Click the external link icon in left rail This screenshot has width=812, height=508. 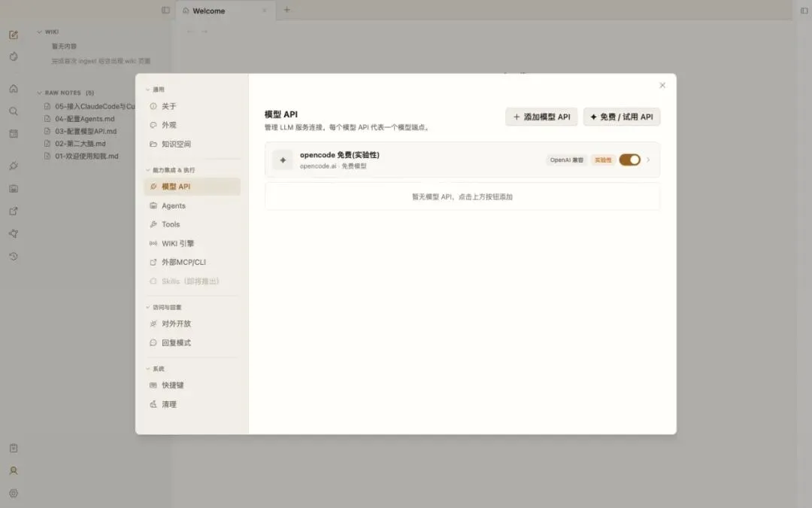click(14, 211)
